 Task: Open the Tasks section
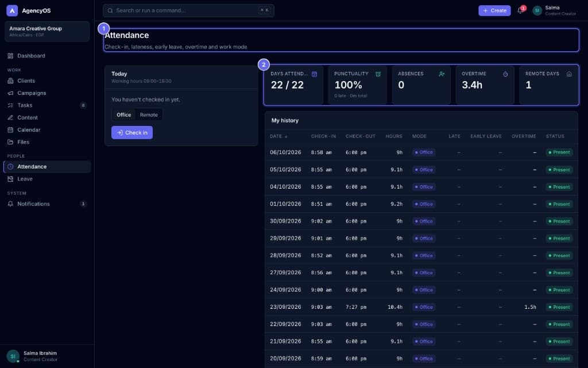click(47, 106)
